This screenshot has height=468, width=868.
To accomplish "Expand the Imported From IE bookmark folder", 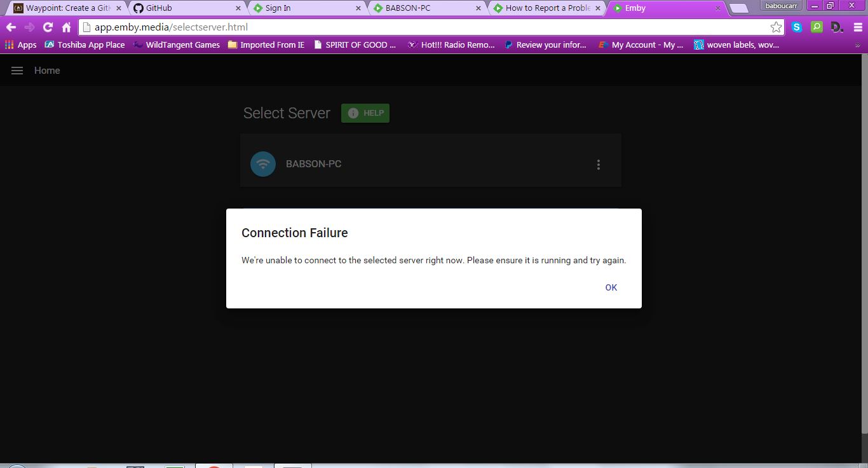I will (x=266, y=45).
